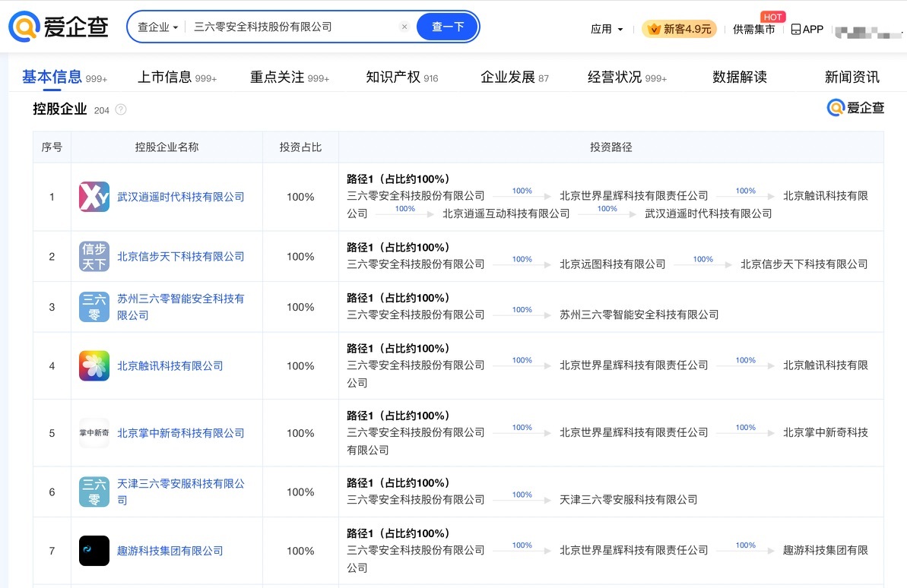Clear the search box with X icon

click(404, 27)
